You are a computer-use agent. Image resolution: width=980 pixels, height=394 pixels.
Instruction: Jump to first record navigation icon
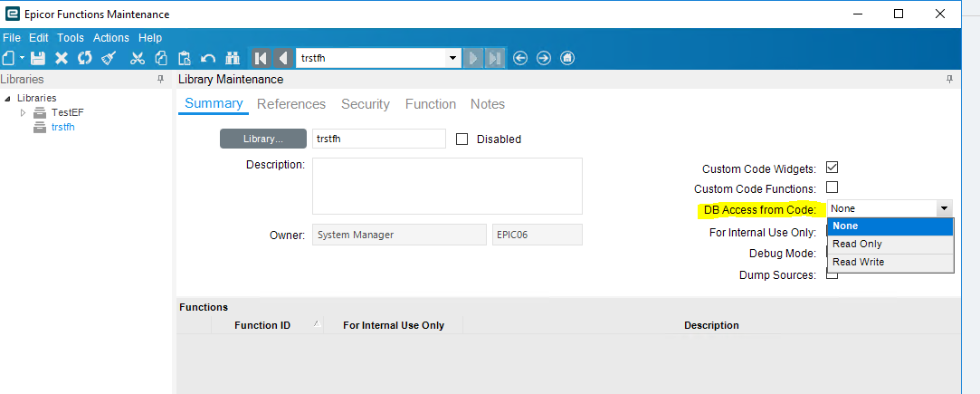pos(262,58)
